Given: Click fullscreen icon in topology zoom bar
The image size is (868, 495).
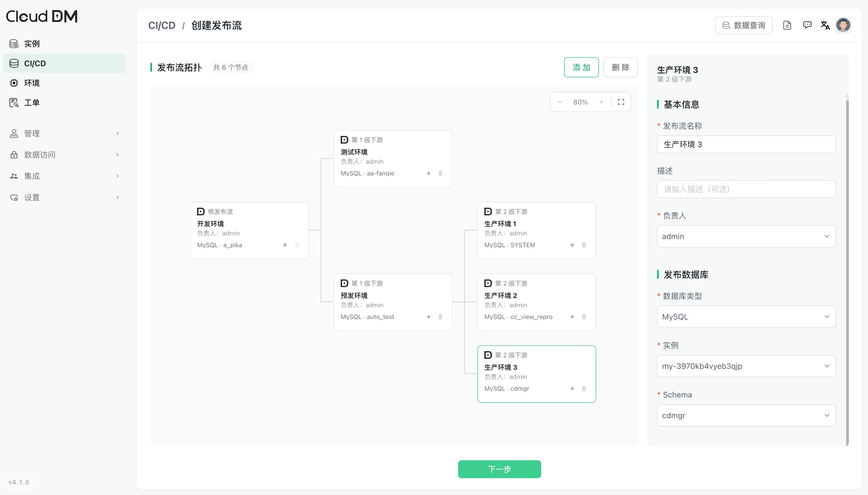Looking at the screenshot, I should (x=621, y=102).
